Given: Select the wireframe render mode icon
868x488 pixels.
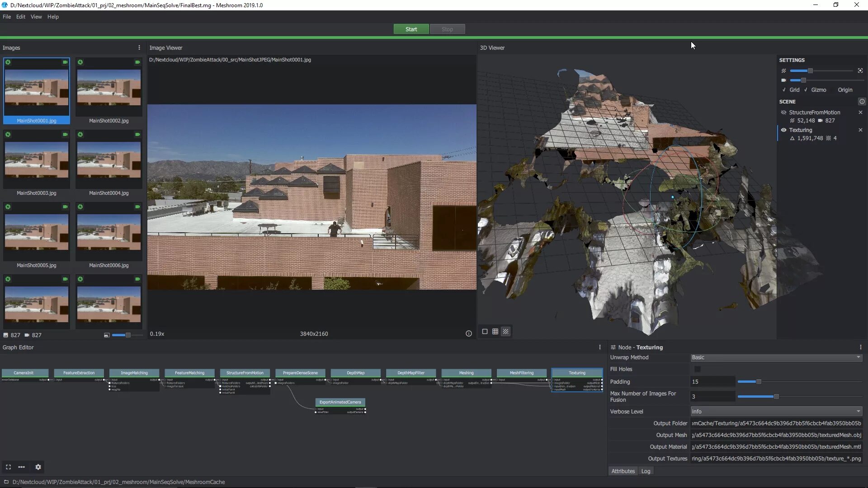Looking at the screenshot, I should pos(495,332).
